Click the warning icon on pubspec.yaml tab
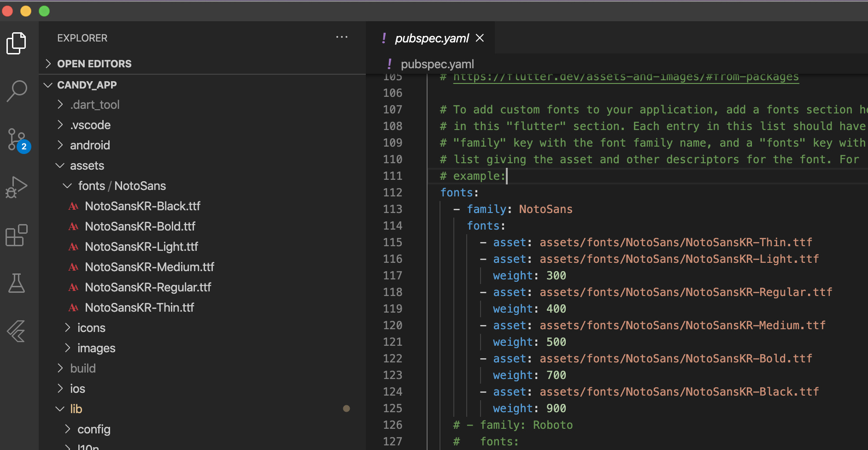The width and height of the screenshot is (868, 450). click(x=384, y=38)
